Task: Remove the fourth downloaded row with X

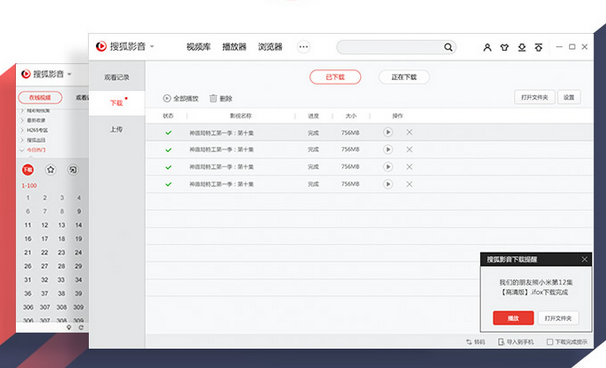Action: (409, 184)
